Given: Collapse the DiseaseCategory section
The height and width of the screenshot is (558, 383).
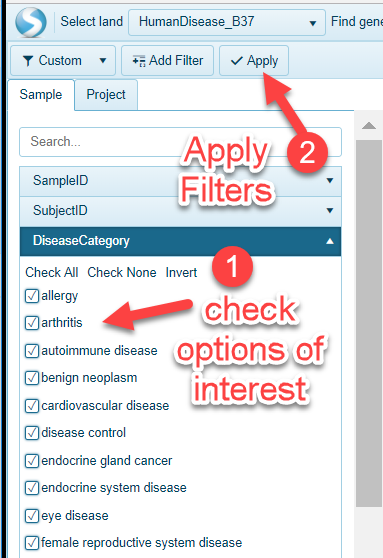Looking at the screenshot, I should [180, 241].
